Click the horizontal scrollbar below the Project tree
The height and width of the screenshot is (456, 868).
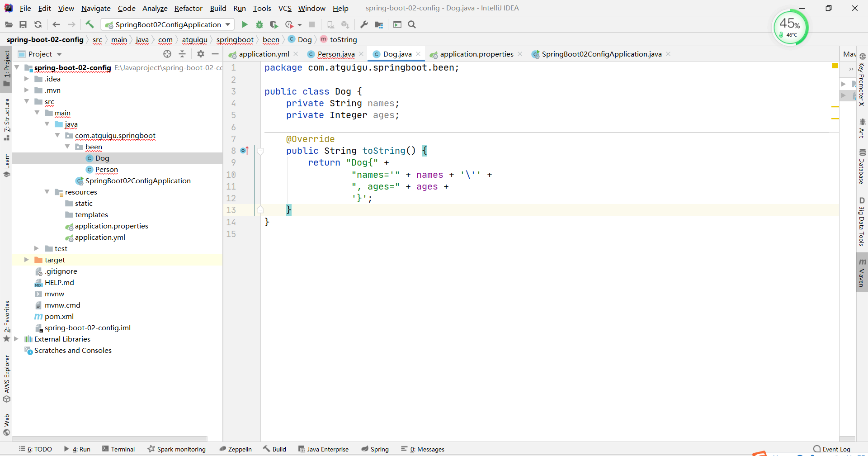tap(108, 438)
